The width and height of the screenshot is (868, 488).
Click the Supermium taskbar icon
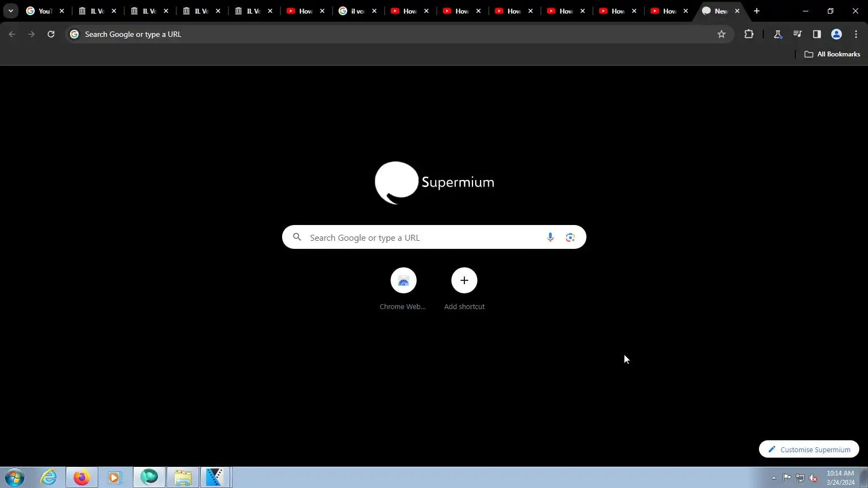coord(149,477)
